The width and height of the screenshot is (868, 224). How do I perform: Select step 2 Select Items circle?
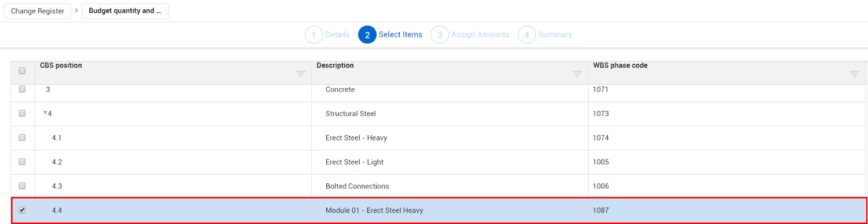[367, 35]
